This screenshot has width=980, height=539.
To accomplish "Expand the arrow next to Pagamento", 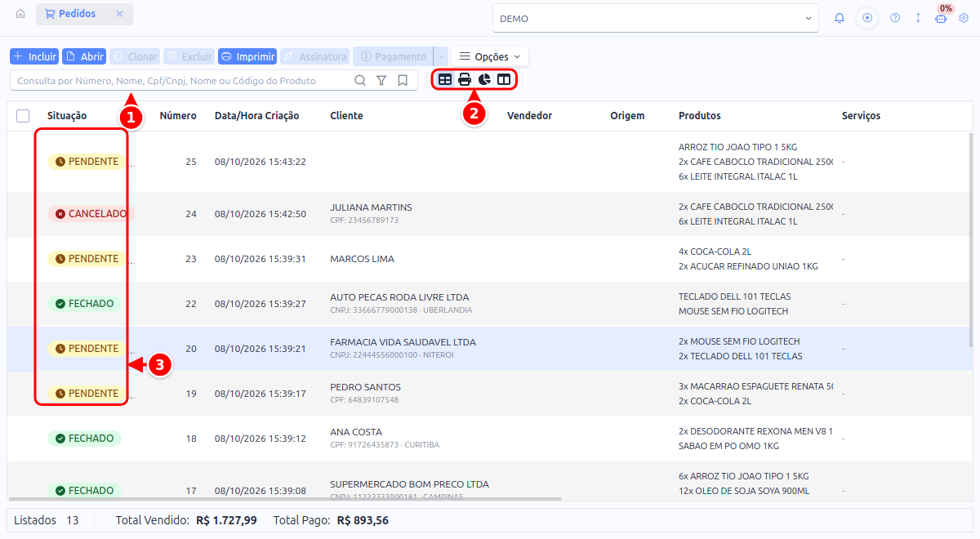I will (441, 56).
